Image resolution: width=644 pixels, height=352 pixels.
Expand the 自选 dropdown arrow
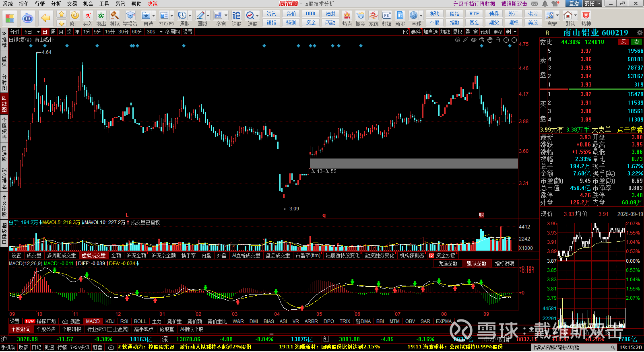click(x=153, y=16)
